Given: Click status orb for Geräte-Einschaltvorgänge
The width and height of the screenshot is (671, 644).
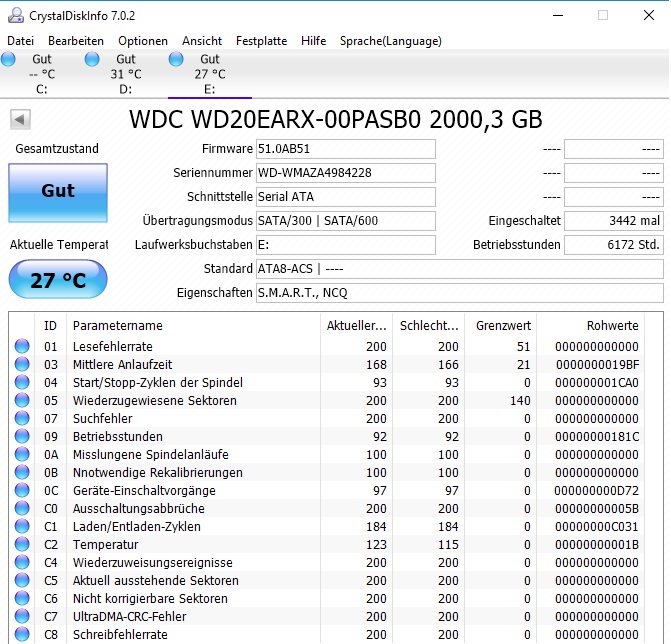Looking at the screenshot, I should [22, 490].
